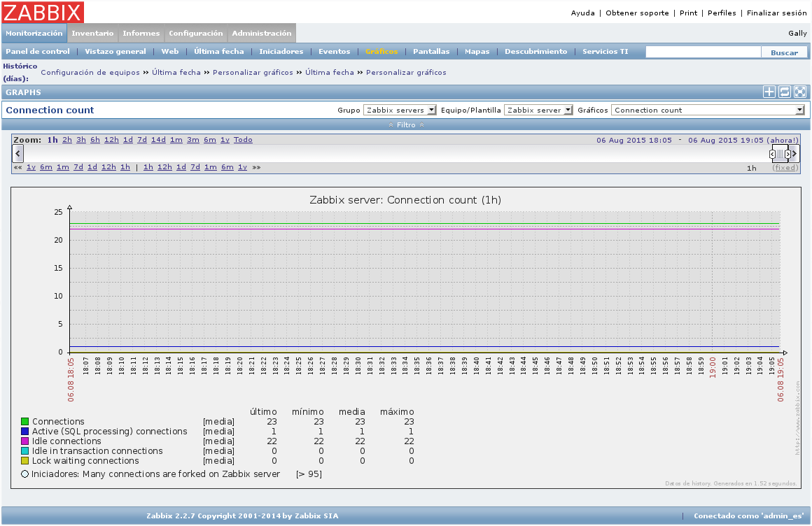Screen dimensions: 812x526
Task: Click the timeline slider handle
Action: coord(780,154)
